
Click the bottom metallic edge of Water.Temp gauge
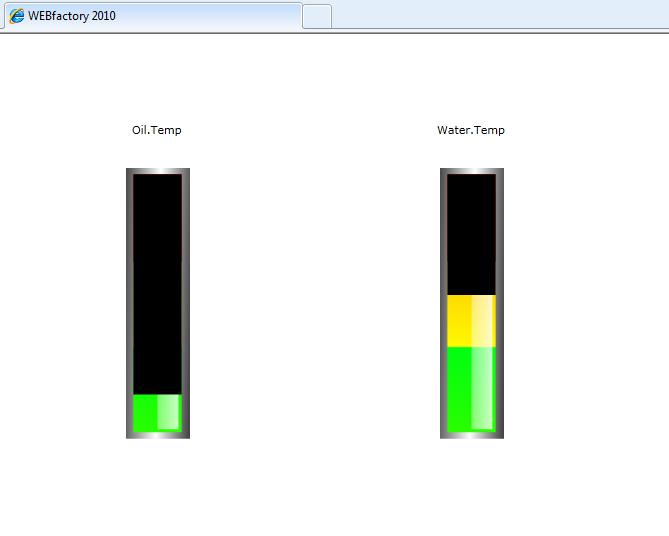point(471,435)
